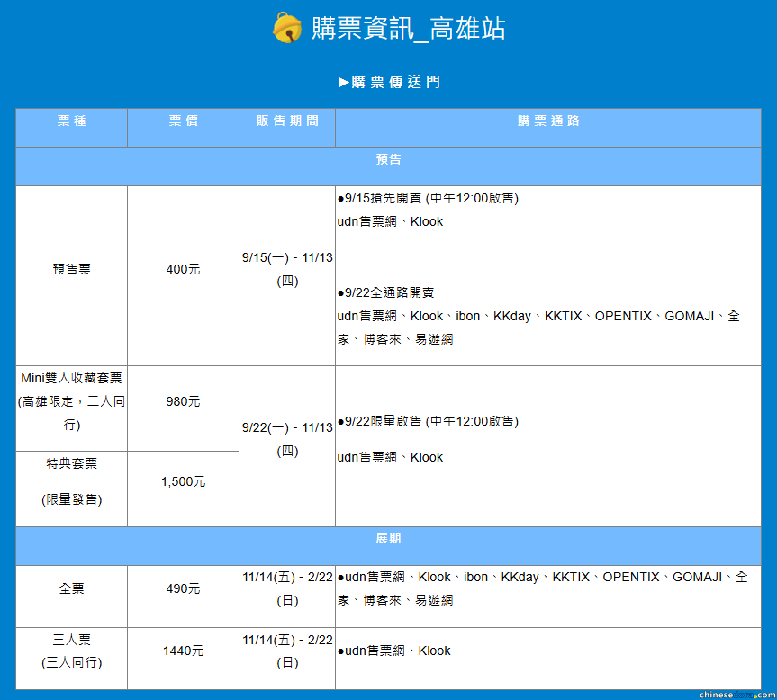Click the 展期 section header row
Screen dimensions: 777x700
(388, 538)
